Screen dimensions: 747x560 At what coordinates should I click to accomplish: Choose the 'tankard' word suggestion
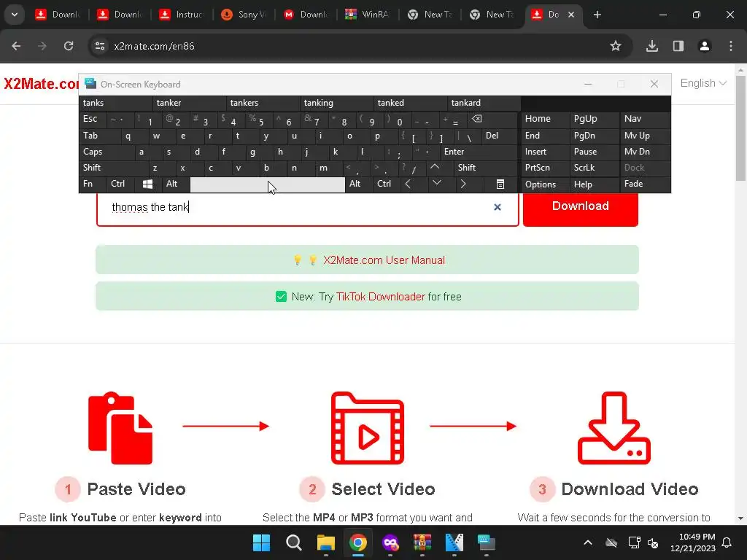point(484,103)
